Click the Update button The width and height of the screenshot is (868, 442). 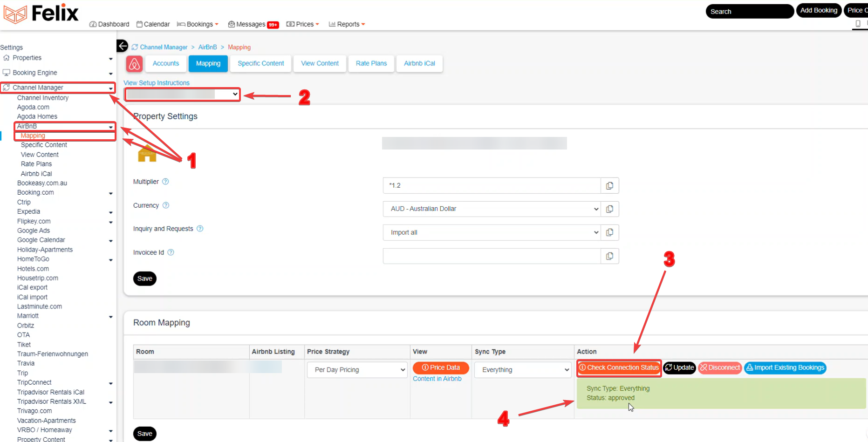click(680, 368)
